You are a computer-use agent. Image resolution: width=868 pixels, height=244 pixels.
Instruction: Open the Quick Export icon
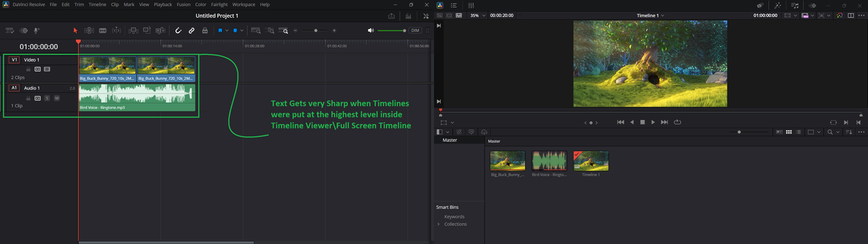point(392,16)
